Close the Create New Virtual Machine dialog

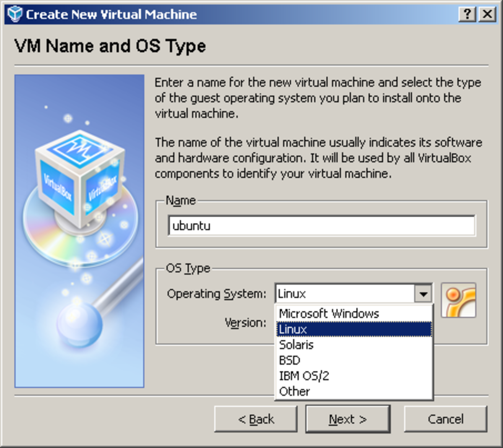pyautogui.click(x=487, y=14)
